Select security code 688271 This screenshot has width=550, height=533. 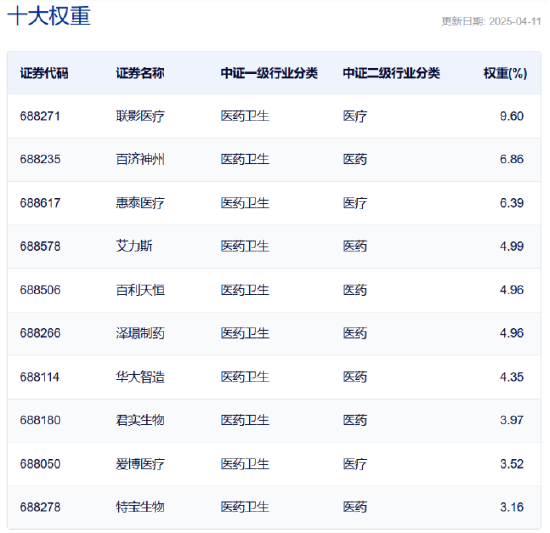point(40,116)
